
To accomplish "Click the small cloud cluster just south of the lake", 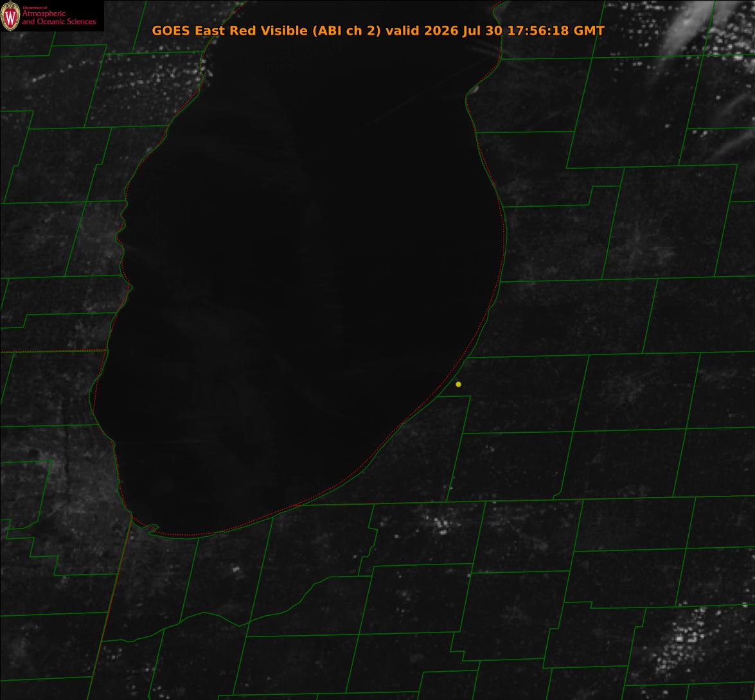I will pos(439,525).
